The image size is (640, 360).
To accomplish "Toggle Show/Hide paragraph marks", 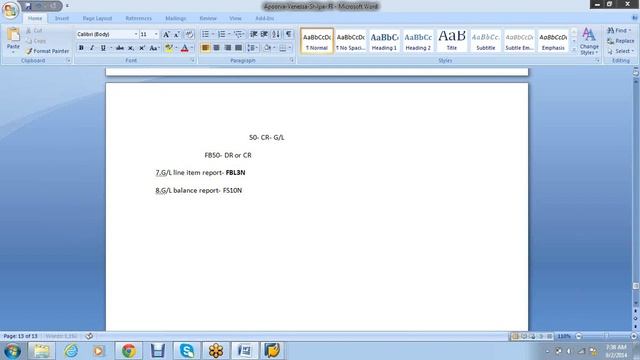I will click(289, 34).
